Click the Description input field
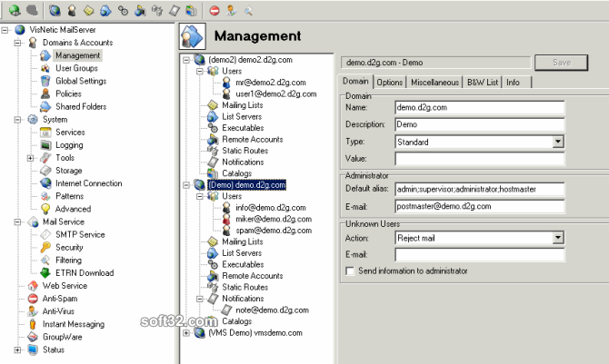This screenshot has height=364, width=609. [479, 124]
